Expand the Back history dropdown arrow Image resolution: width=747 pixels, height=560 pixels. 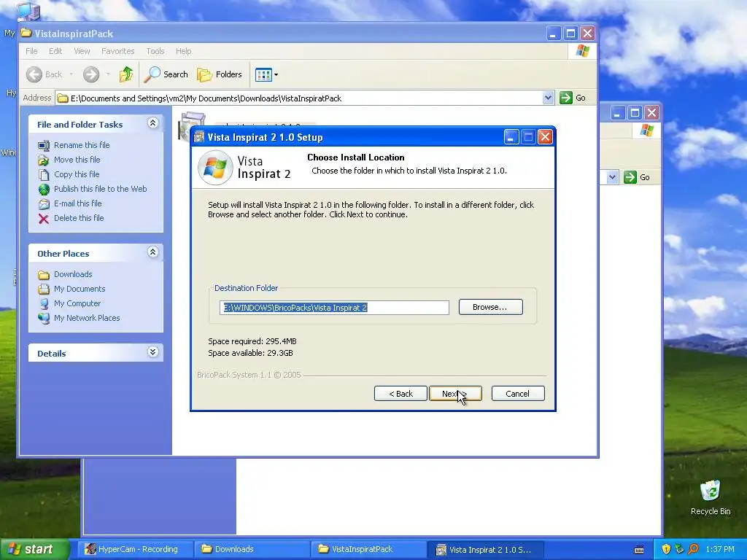tap(71, 74)
